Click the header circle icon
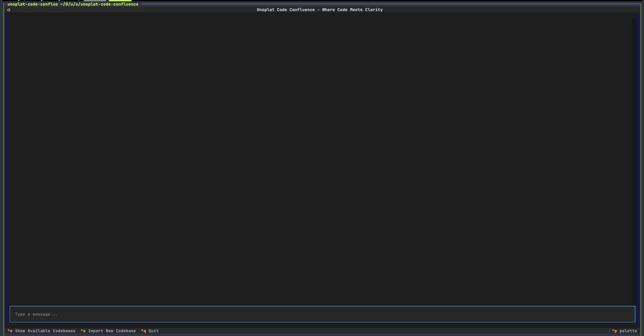 [x=9, y=10]
